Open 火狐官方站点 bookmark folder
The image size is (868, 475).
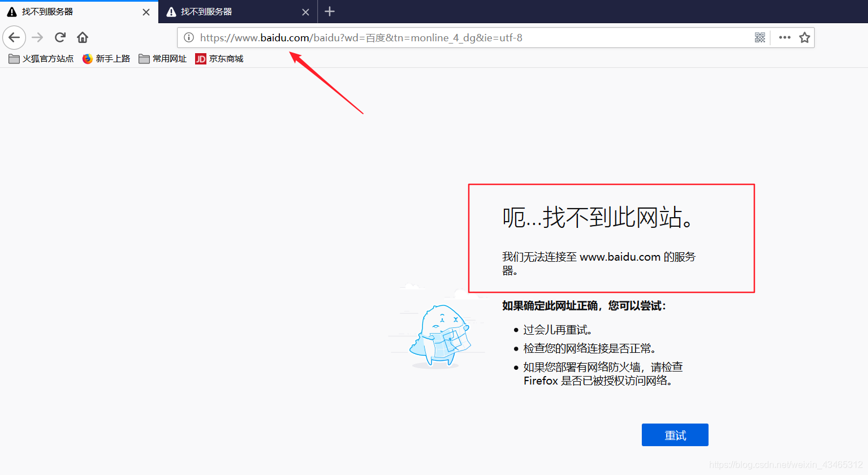[x=41, y=59]
